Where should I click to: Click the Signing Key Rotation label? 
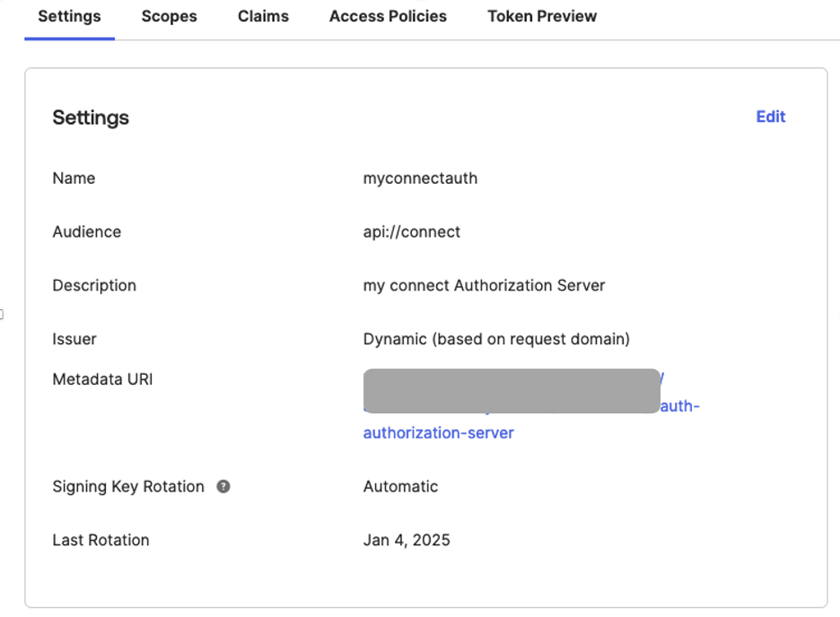[x=129, y=486]
